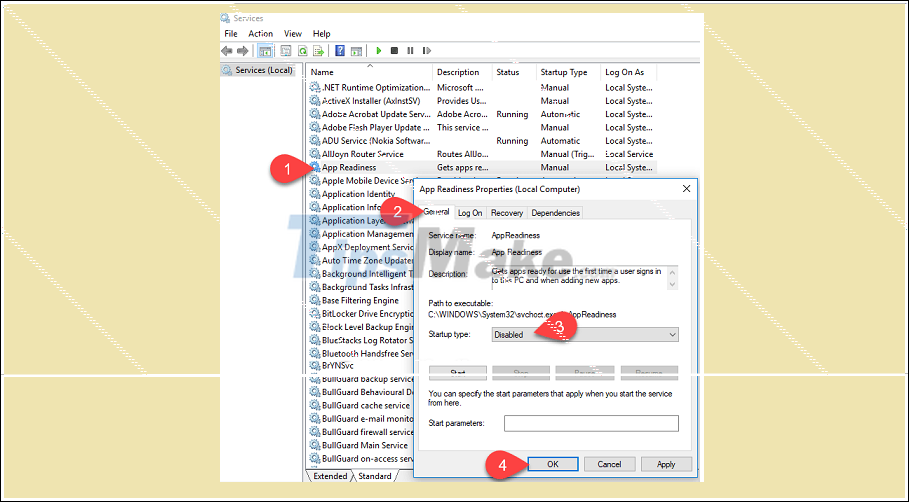The height and width of the screenshot is (502, 909).
Task: Switch to the Log On tab
Action: tap(470, 213)
